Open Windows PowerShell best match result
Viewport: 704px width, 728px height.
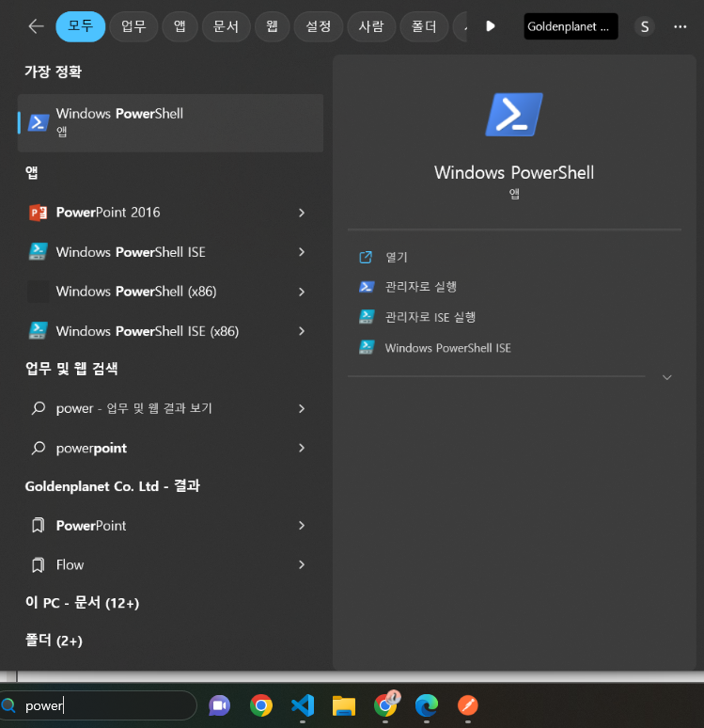(x=170, y=122)
